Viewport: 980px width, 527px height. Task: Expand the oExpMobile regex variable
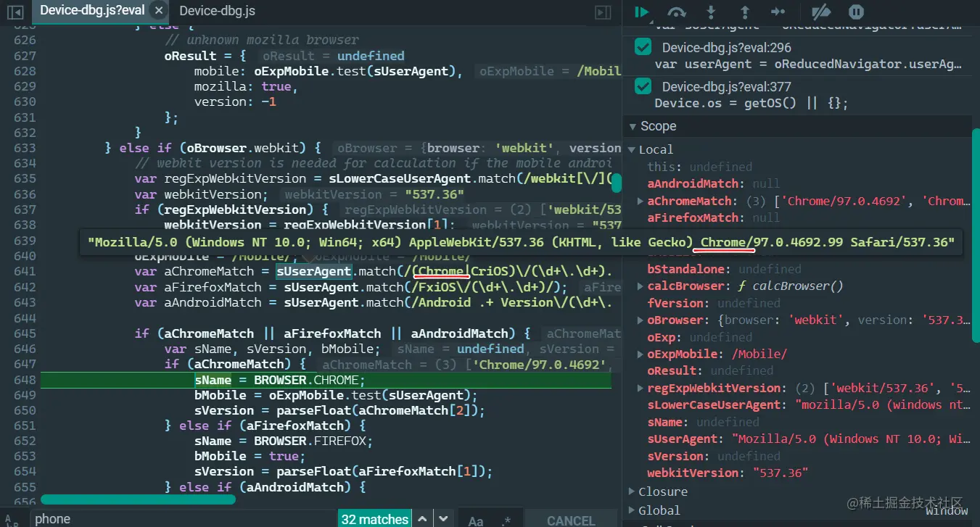(640, 354)
